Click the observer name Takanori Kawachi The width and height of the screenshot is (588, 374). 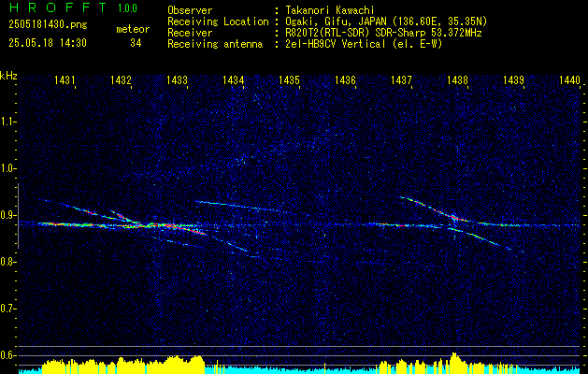[328, 10]
